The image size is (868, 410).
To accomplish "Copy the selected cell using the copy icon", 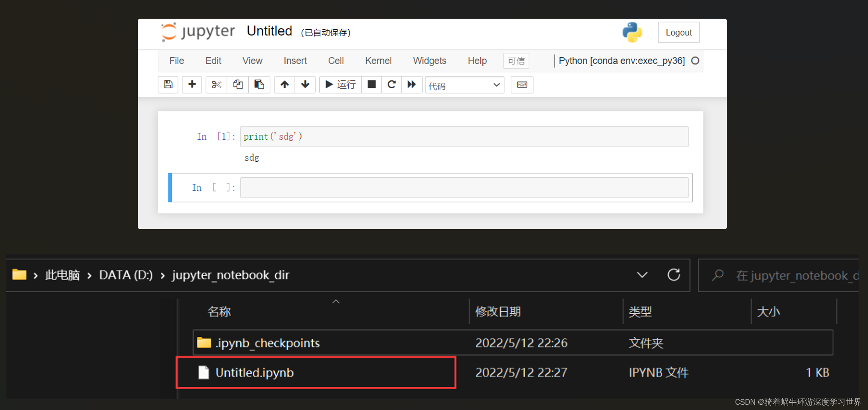I will 238,85.
